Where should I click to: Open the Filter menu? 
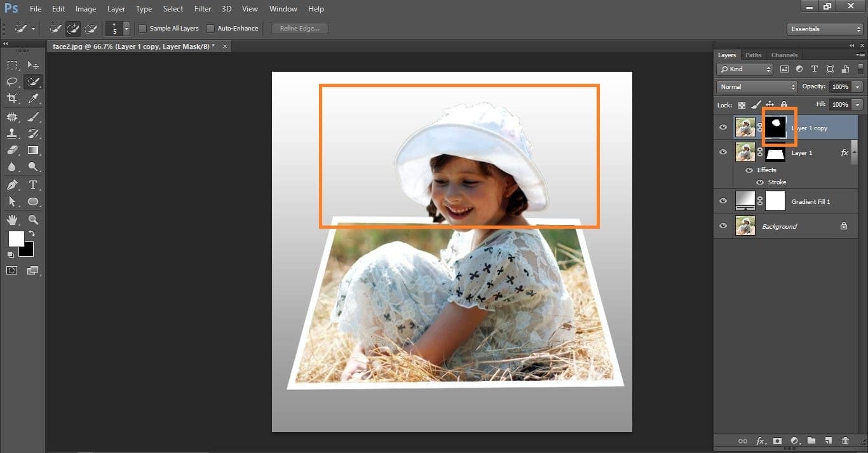coord(202,9)
